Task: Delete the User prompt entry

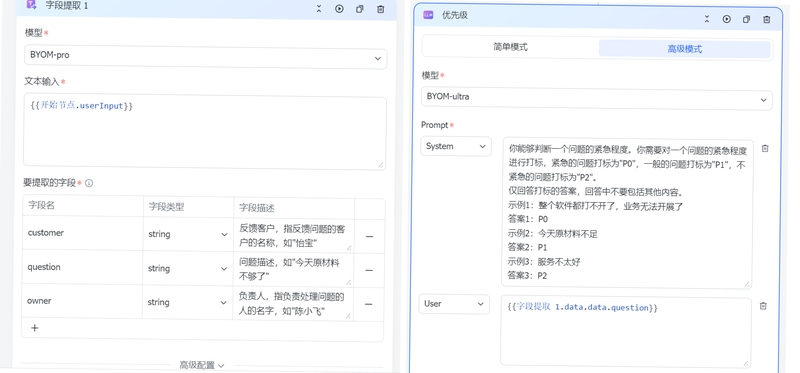Action: click(763, 306)
